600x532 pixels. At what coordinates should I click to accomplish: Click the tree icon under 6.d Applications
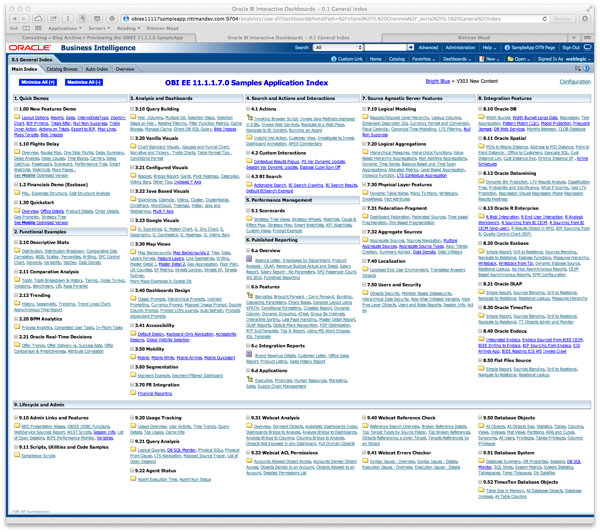click(x=249, y=379)
